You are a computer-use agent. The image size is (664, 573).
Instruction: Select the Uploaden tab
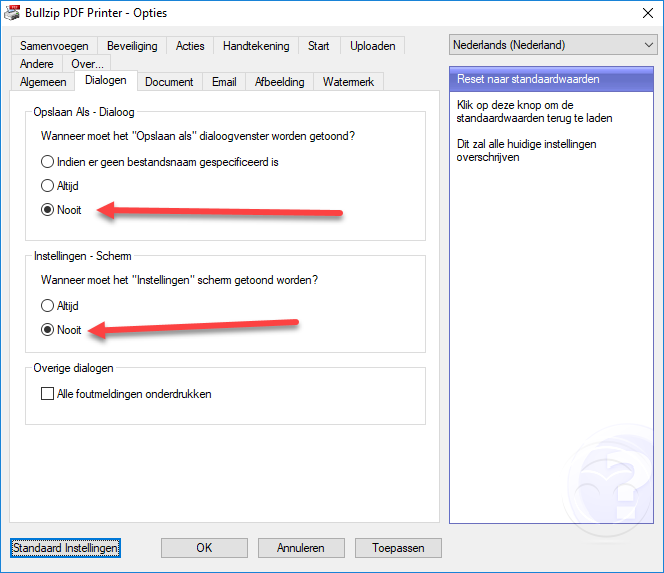click(x=373, y=46)
